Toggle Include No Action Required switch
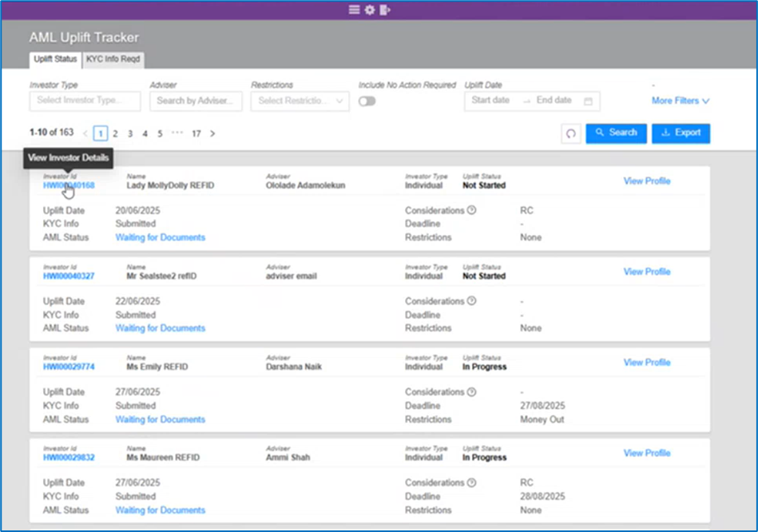Screen dimensions: 758x532 coord(367,101)
